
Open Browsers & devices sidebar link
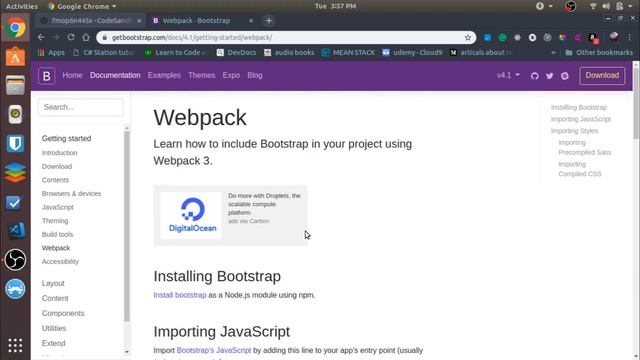tap(71, 193)
